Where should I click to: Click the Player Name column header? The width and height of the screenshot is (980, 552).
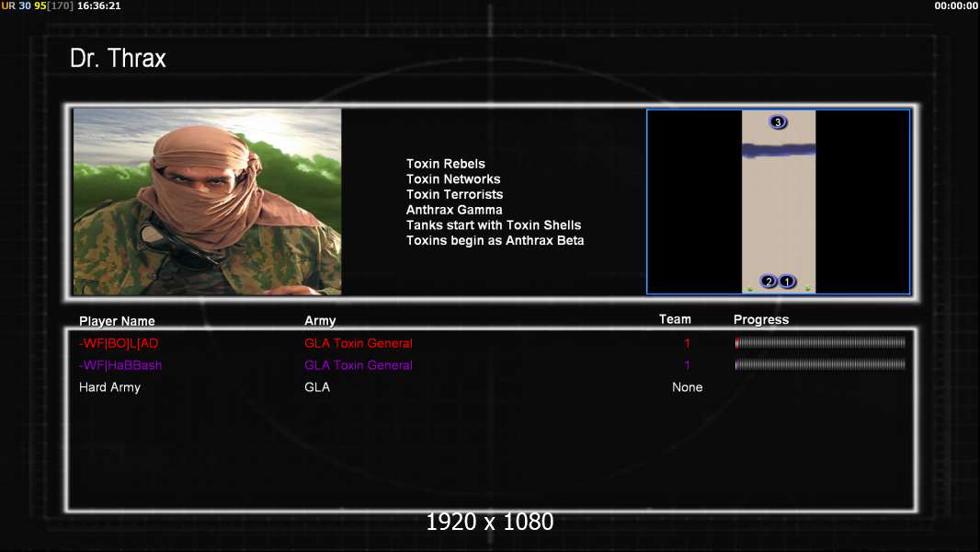(x=117, y=321)
